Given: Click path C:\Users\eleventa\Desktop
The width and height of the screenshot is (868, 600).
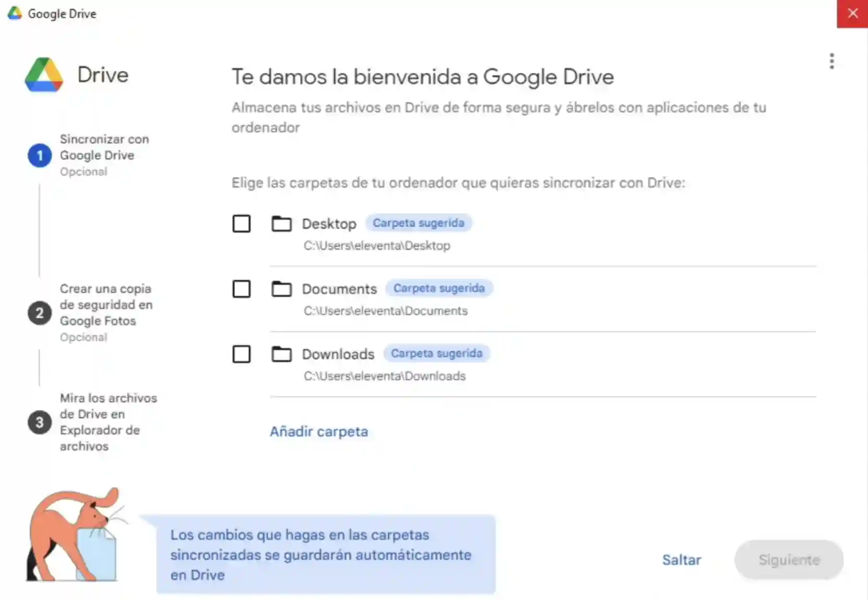Looking at the screenshot, I should pyautogui.click(x=377, y=246).
